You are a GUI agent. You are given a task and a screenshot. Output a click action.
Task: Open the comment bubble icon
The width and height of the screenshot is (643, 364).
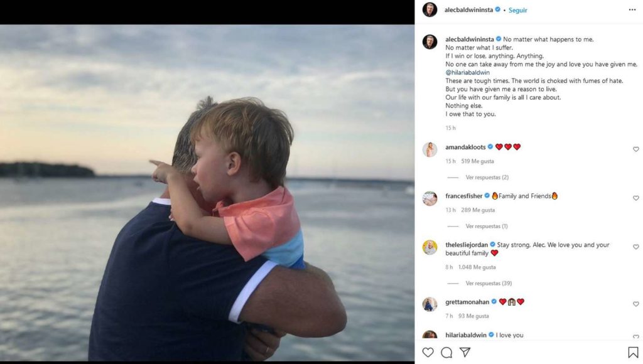pyautogui.click(x=446, y=352)
